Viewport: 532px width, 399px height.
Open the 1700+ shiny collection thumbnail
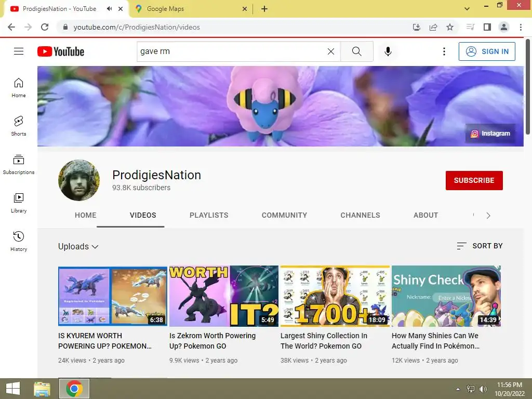coord(335,296)
